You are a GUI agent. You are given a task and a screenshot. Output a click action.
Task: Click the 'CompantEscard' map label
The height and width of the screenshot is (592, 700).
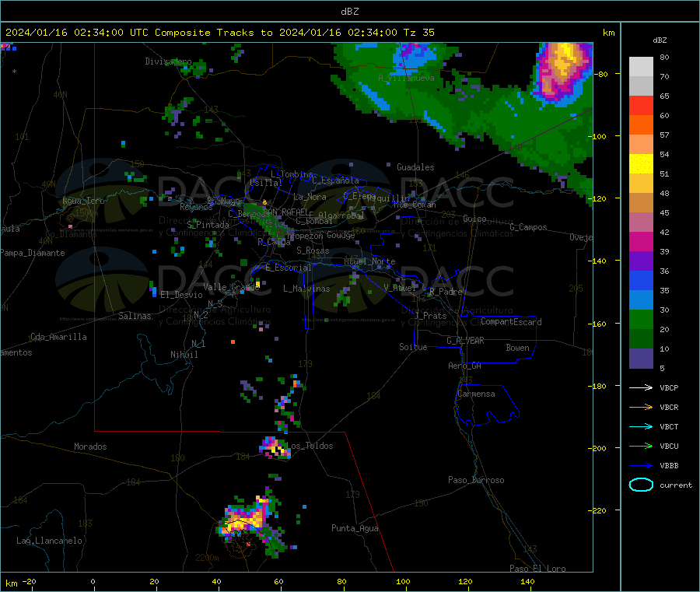(511, 321)
